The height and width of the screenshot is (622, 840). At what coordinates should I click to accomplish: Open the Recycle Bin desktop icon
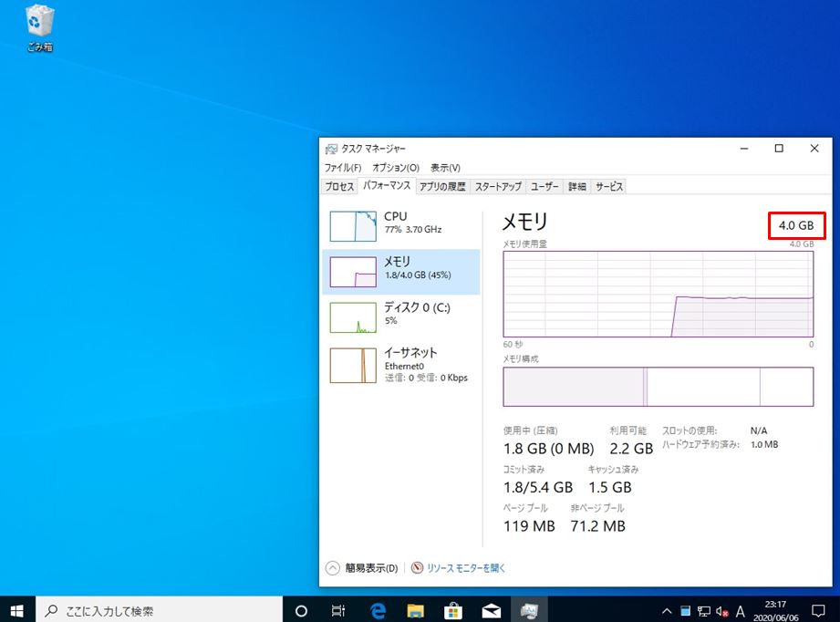click(x=39, y=28)
